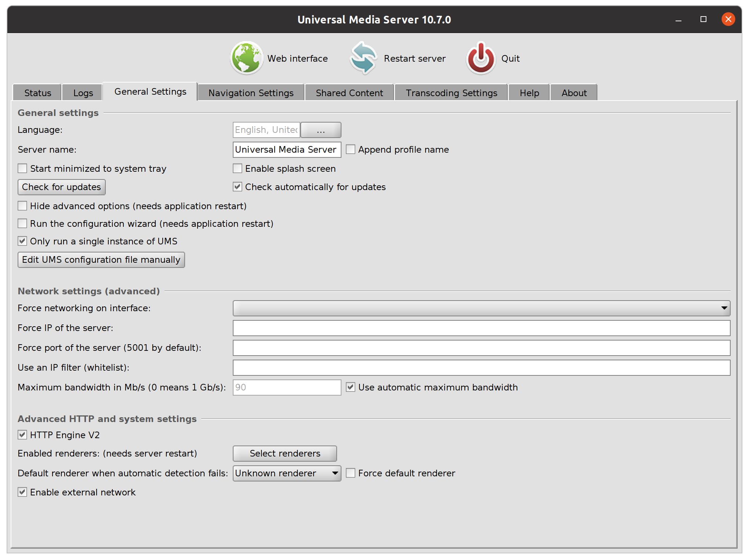Click the Select renderers button
Viewport: 749px width, 560px height.
click(285, 453)
